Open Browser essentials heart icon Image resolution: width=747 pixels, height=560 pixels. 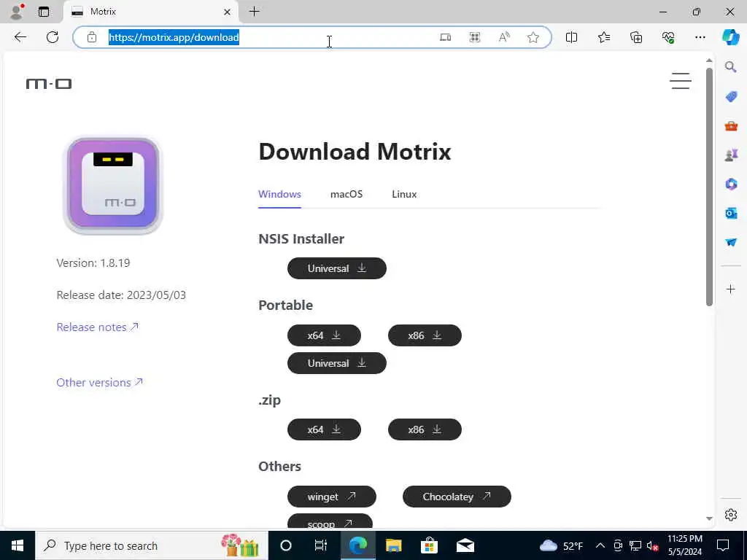point(668,37)
